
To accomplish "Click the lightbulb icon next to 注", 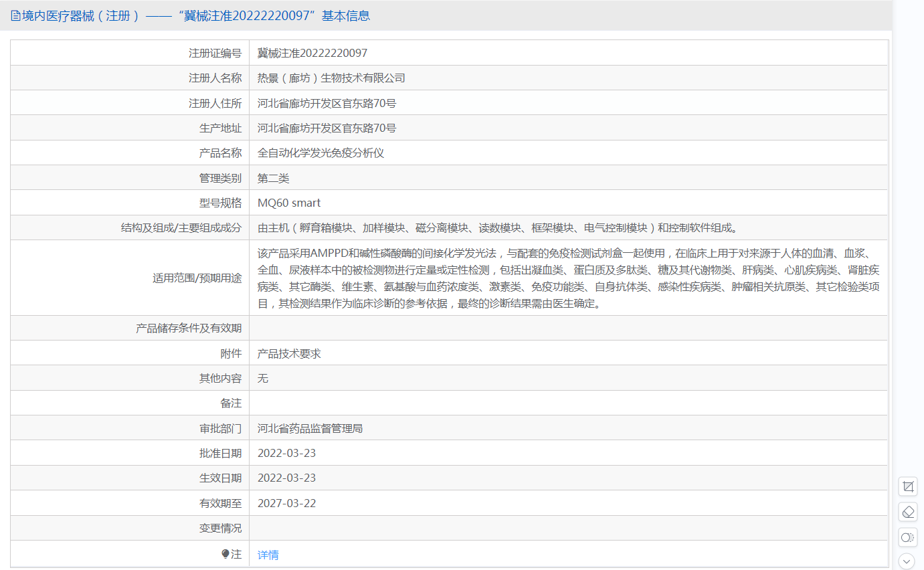I will [225, 554].
